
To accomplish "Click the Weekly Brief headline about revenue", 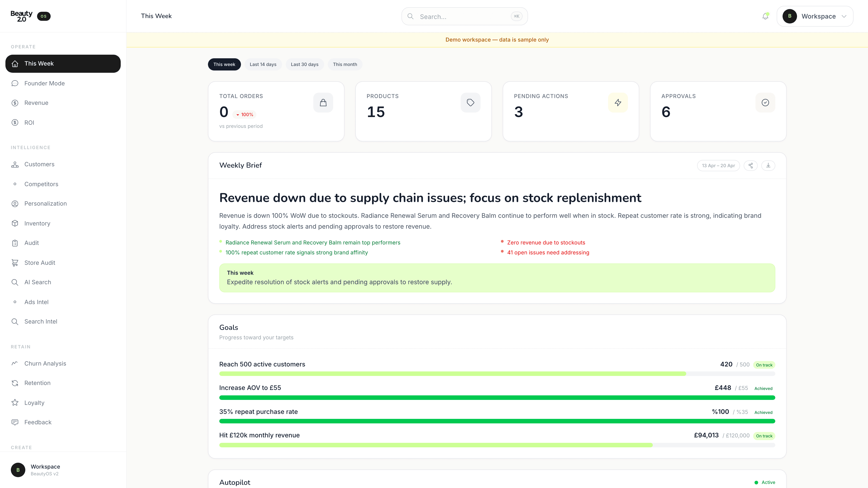I will [430, 198].
